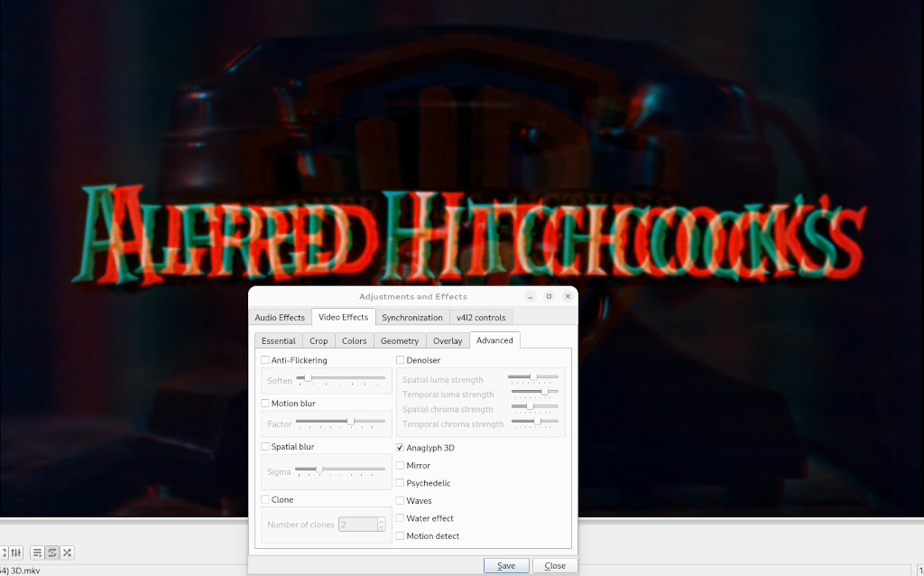Screen dimensions: 924x576
Task: Enable the Anti-Flickering checkbox
Action: pyautogui.click(x=265, y=360)
